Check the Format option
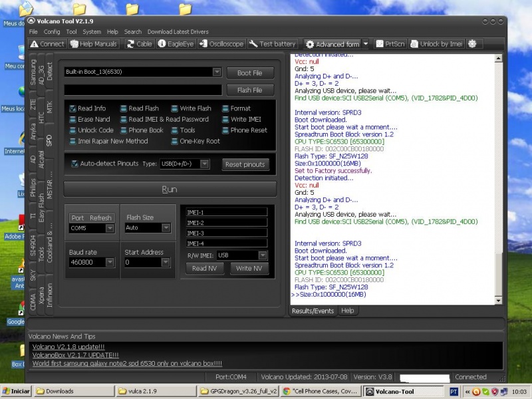This screenshot has height=399, width=532. coord(225,108)
